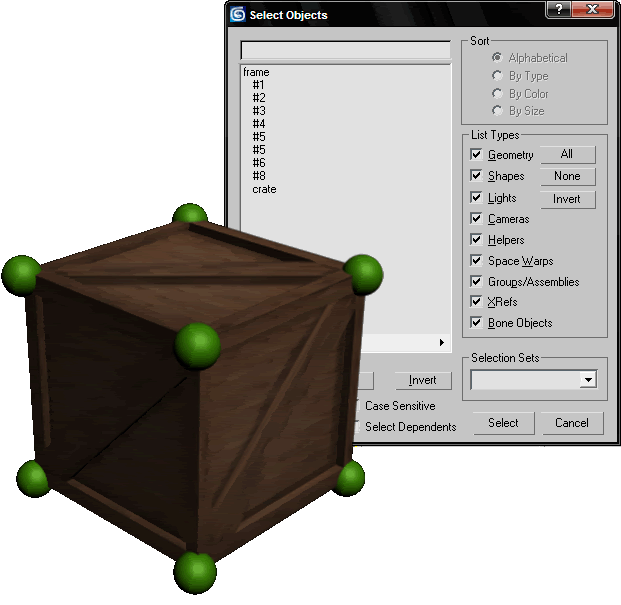Click the Select button

[x=503, y=423]
